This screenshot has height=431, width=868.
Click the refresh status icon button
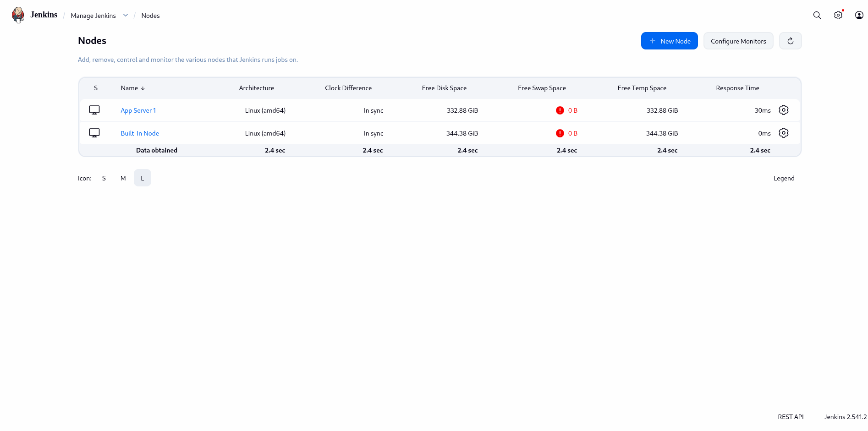click(x=790, y=41)
